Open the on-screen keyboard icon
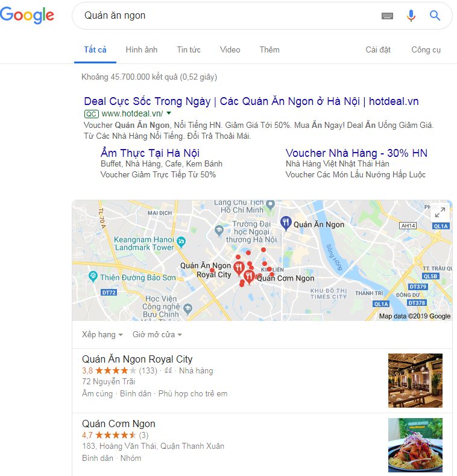The height and width of the screenshot is (476, 457). click(387, 16)
